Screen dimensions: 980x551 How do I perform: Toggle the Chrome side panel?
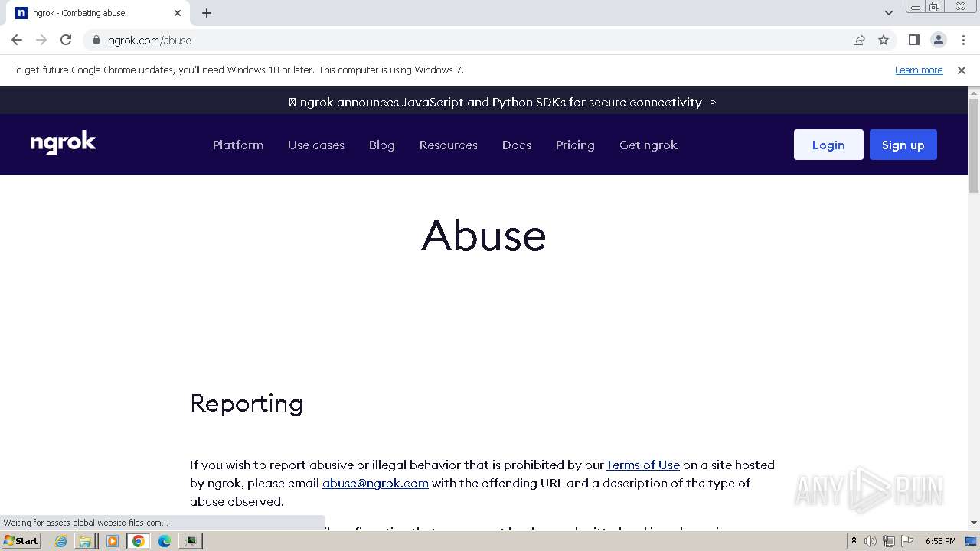(x=913, y=40)
